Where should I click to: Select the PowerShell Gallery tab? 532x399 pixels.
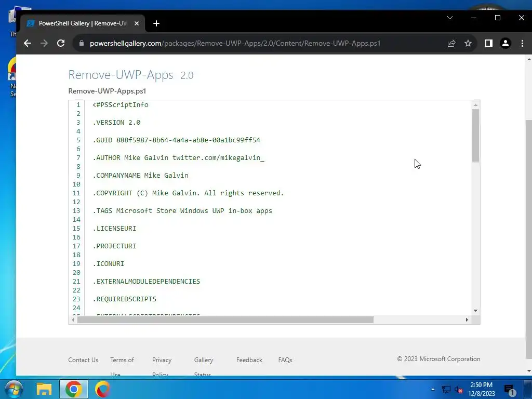pyautogui.click(x=83, y=23)
